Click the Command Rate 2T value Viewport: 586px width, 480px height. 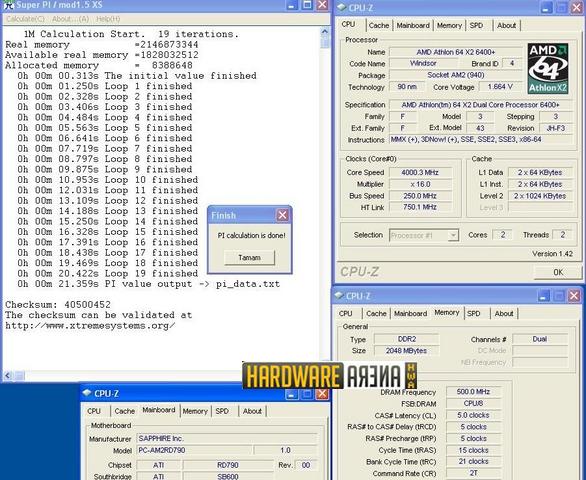coord(473,473)
